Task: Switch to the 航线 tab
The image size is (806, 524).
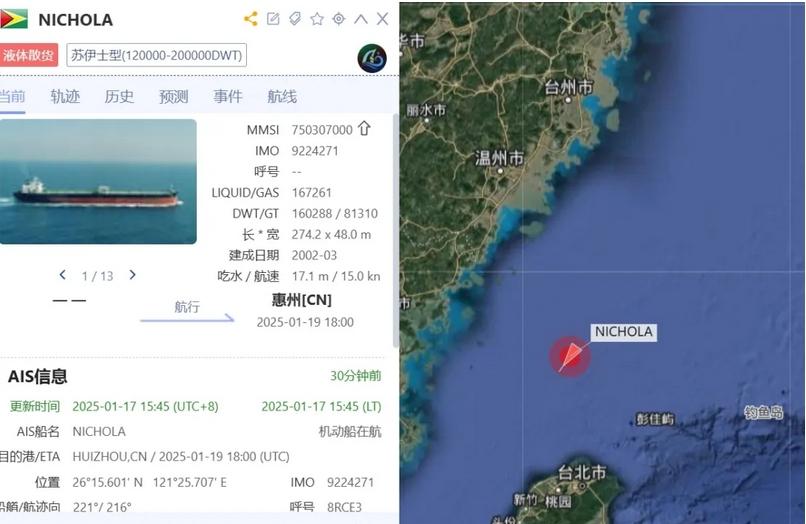Action: click(x=282, y=96)
